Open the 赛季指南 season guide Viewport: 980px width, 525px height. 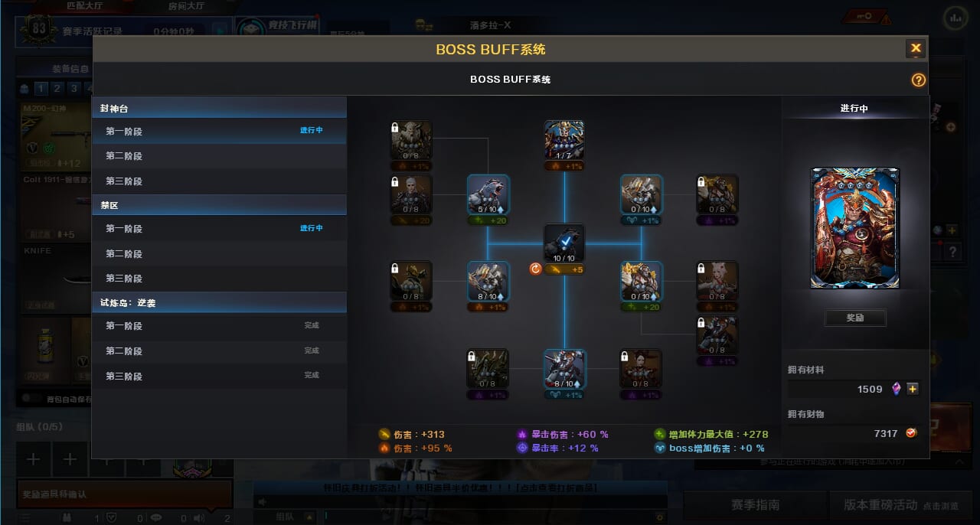point(755,505)
